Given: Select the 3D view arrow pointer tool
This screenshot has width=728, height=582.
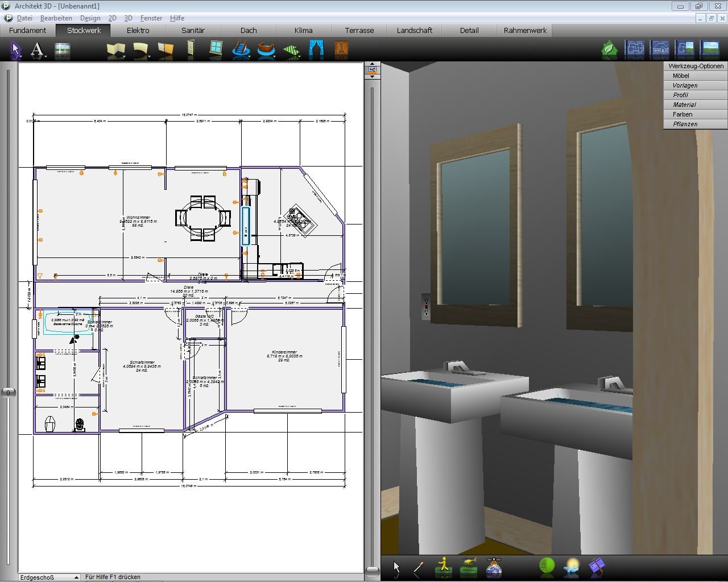Looking at the screenshot, I should pyautogui.click(x=396, y=567).
